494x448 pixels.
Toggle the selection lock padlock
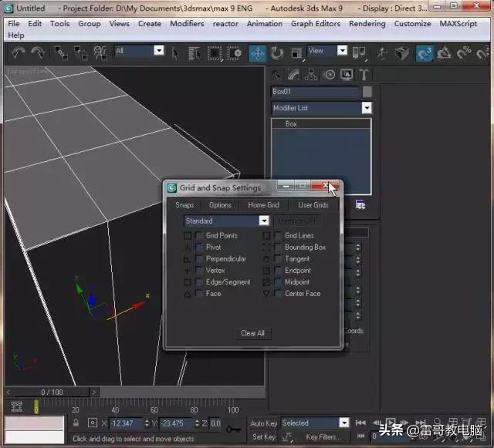click(x=76, y=423)
